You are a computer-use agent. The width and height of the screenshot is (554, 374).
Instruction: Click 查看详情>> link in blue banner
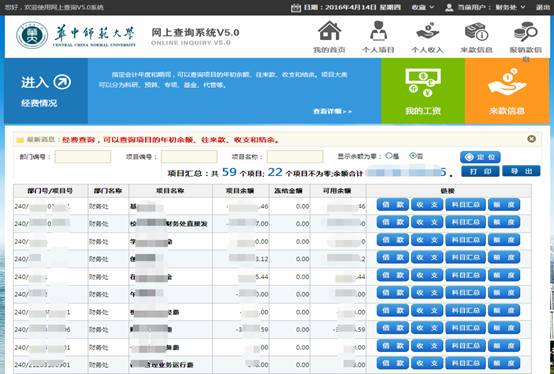332,111
